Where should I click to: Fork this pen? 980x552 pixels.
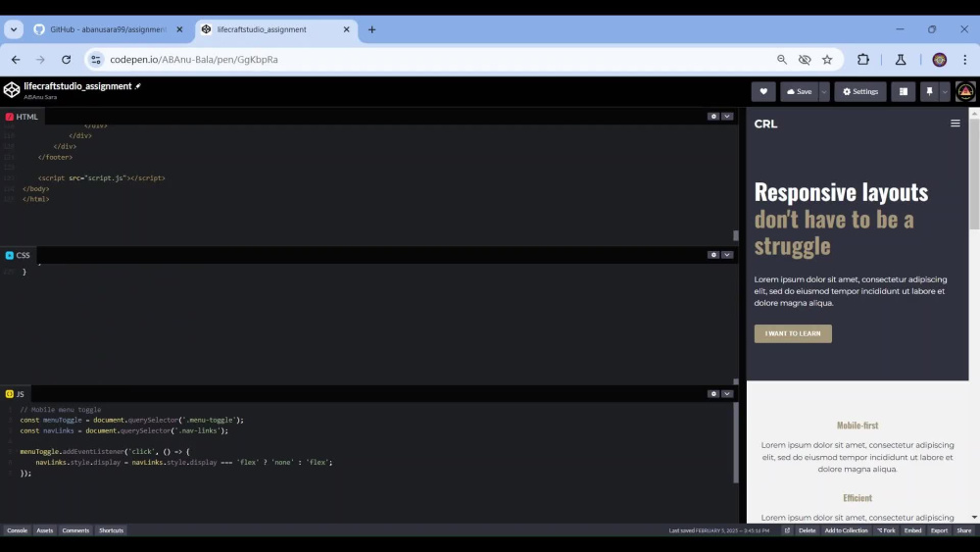[886, 530]
